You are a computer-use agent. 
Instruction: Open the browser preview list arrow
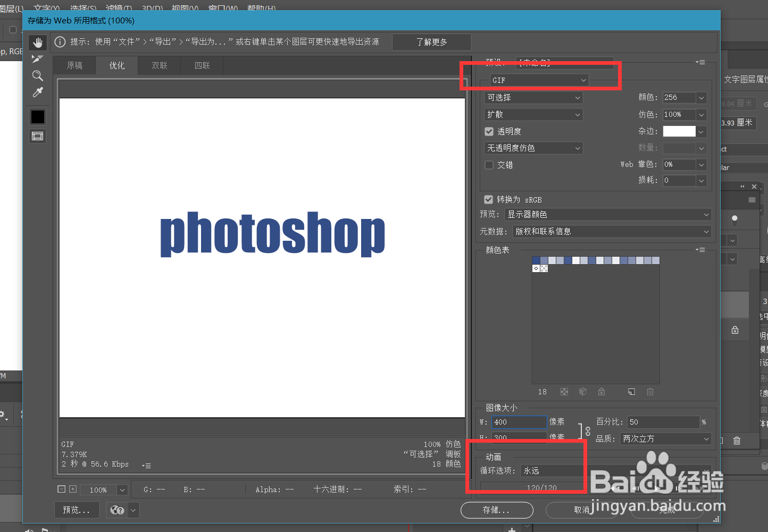click(133, 510)
